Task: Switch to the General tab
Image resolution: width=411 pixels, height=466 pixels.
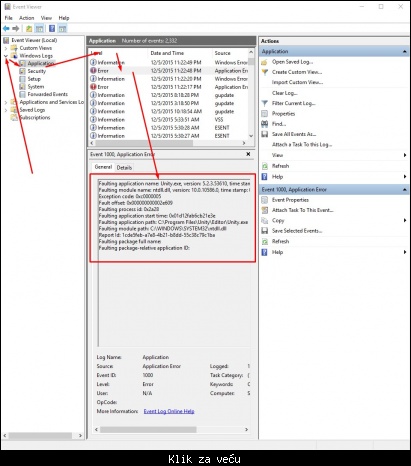Action: click(x=103, y=167)
